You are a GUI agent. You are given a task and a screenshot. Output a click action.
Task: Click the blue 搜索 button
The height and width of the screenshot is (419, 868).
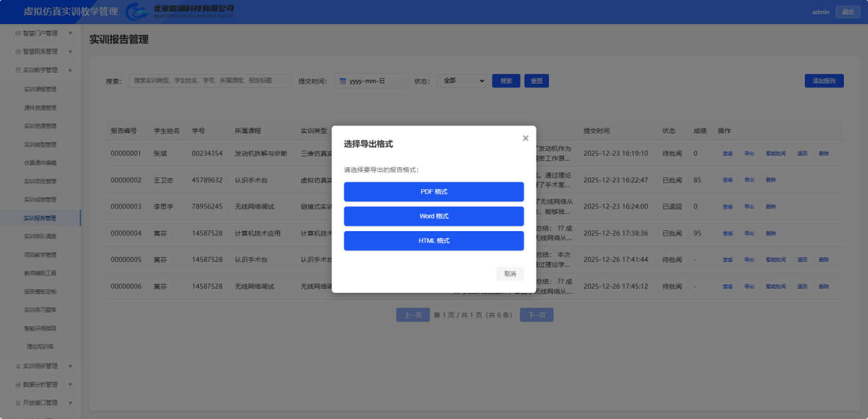(x=506, y=81)
